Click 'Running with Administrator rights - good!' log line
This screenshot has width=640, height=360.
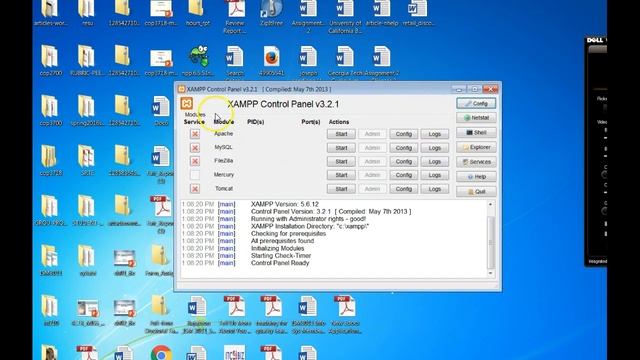(x=308, y=219)
